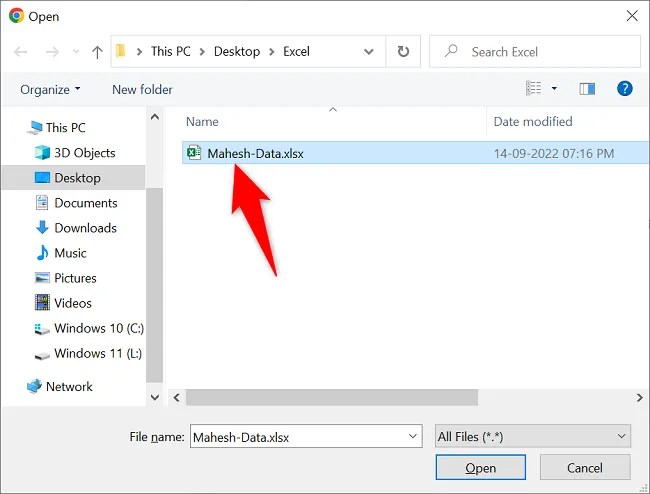Click sidebar scroll up arrow
Viewport: 650px width, 494px height.
[155, 117]
